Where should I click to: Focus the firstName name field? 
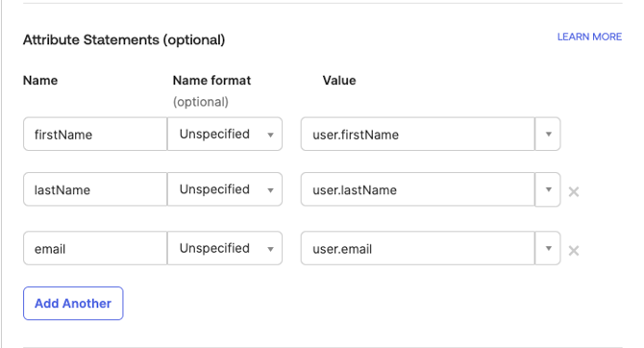click(x=95, y=134)
